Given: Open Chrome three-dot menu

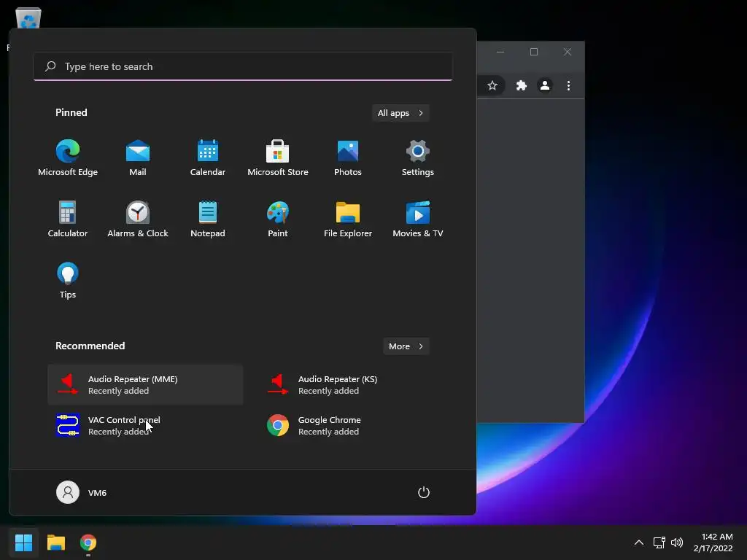Looking at the screenshot, I should point(568,86).
